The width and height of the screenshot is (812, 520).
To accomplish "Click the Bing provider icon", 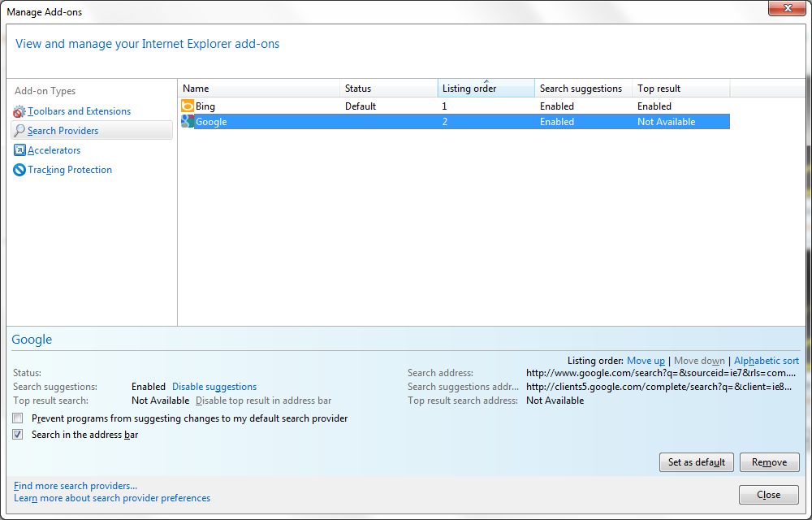I will (x=187, y=106).
